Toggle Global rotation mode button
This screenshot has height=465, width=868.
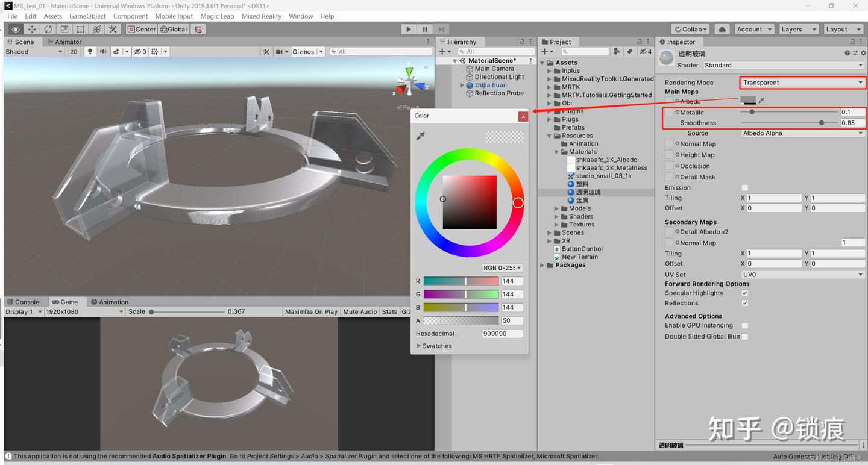174,29
